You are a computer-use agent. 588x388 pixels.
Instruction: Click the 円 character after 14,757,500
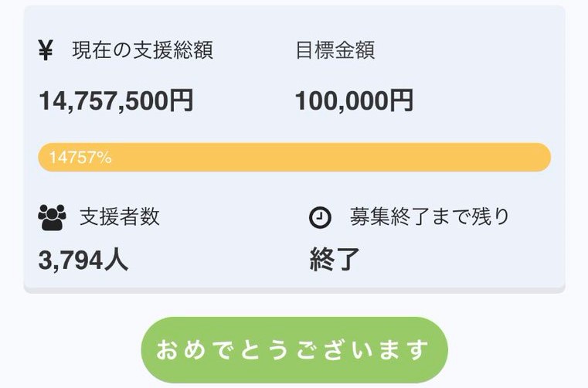(182, 100)
